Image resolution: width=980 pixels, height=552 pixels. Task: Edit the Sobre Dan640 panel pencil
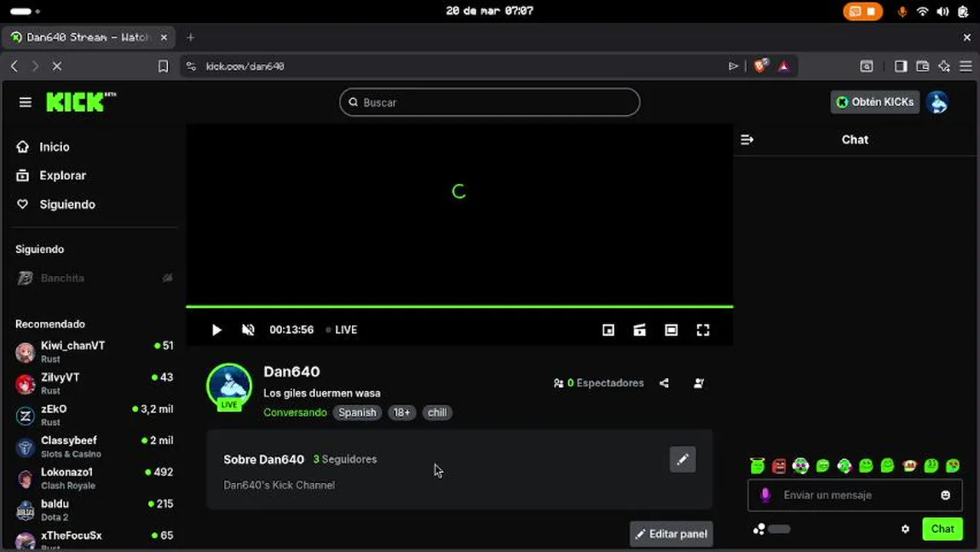pos(682,459)
